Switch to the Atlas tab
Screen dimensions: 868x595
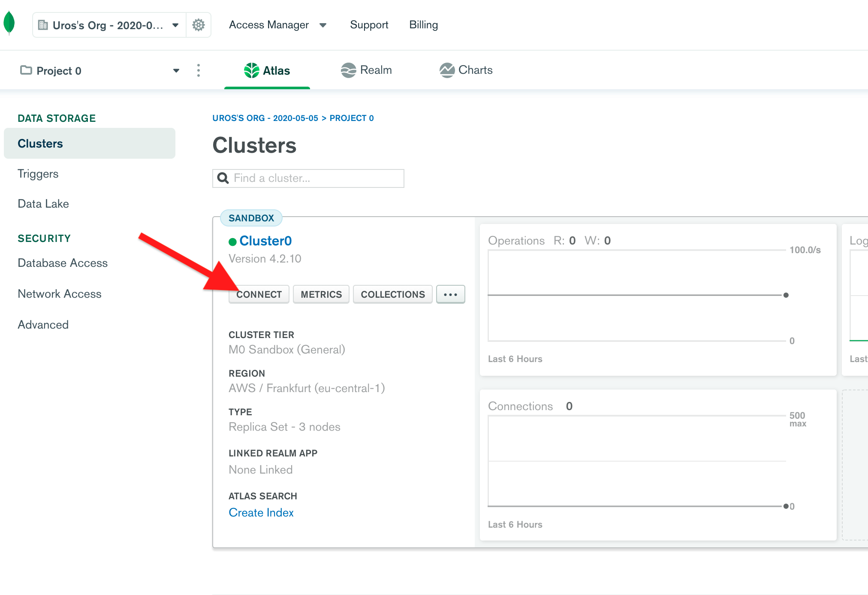(x=267, y=70)
